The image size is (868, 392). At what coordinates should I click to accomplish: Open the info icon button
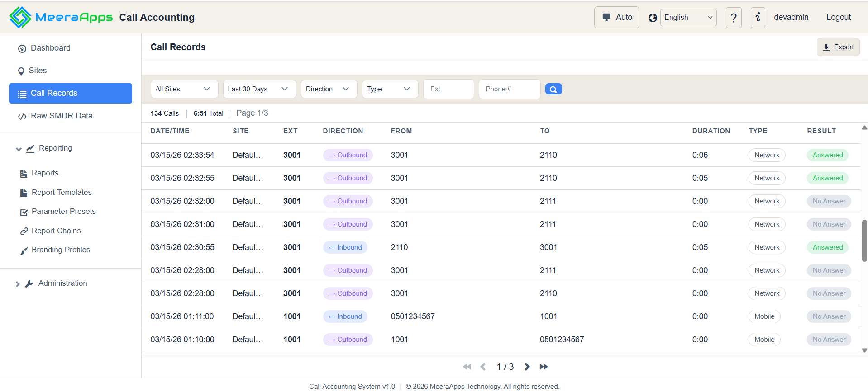(758, 18)
